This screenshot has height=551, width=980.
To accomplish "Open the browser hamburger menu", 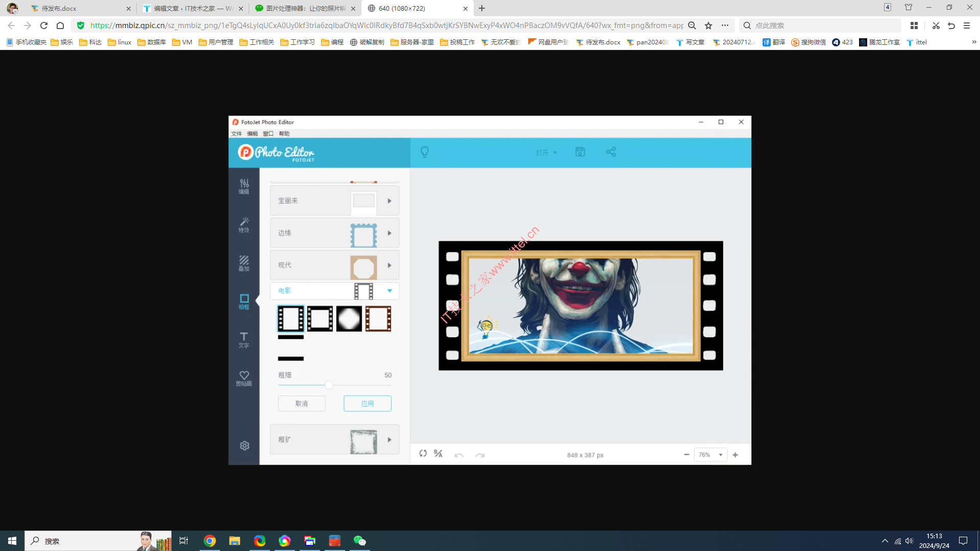I will point(967,26).
